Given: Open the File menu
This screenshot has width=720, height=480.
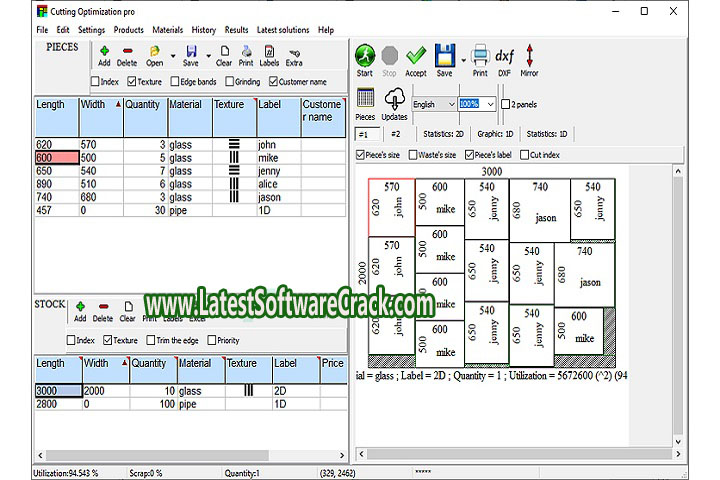Looking at the screenshot, I should click(x=42, y=30).
